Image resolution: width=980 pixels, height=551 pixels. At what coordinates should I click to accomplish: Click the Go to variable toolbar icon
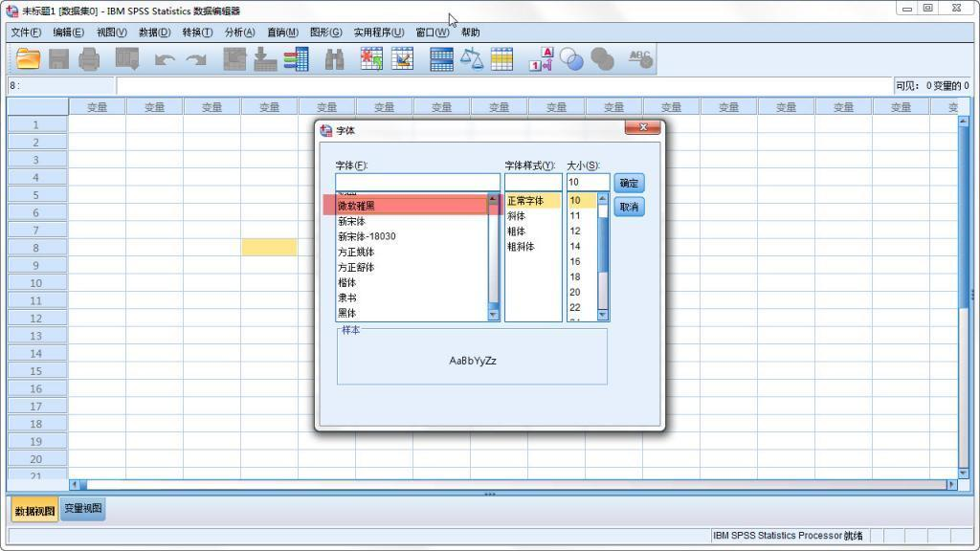click(x=265, y=59)
